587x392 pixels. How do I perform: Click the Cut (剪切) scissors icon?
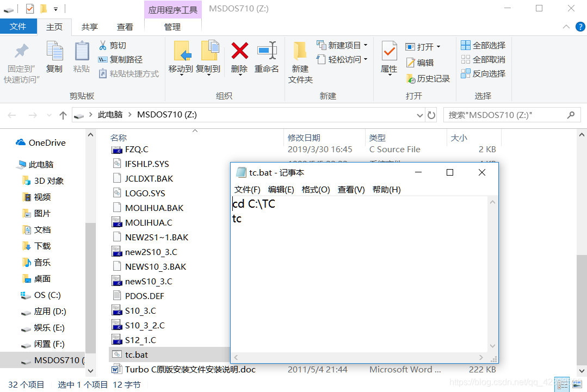click(103, 45)
